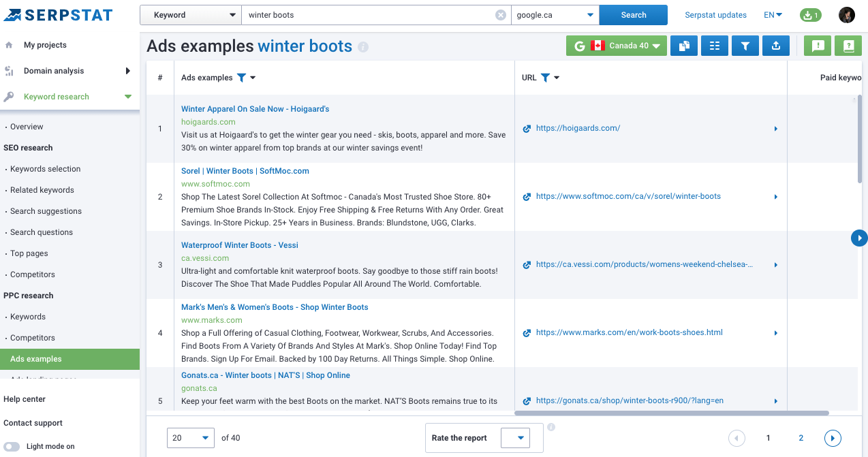This screenshot has height=457, width=868.
Task: Filter the URL column
Action: [545, 78]
